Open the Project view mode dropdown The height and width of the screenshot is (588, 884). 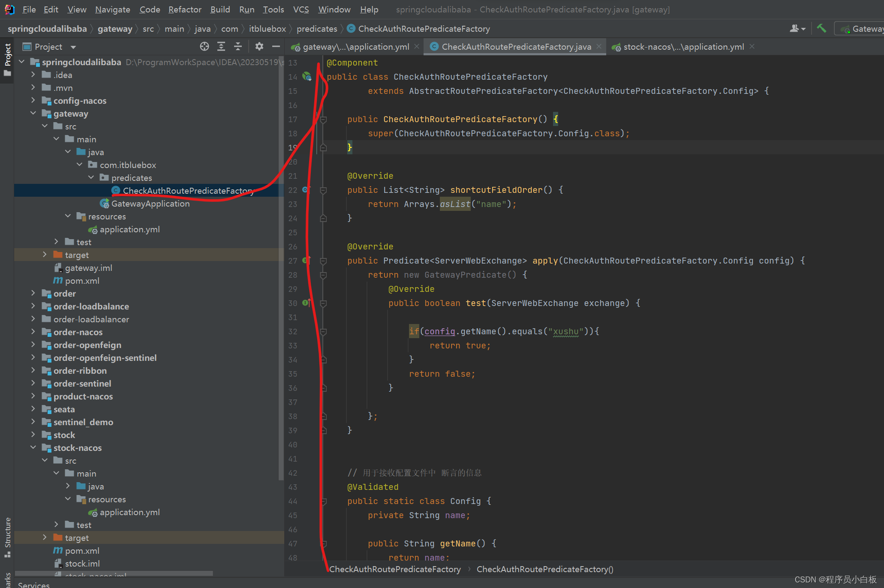click(73, 47)
